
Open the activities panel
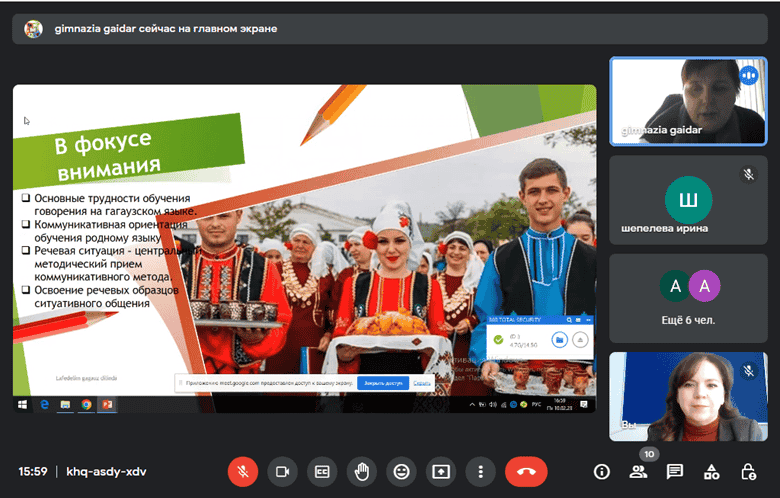pyautogui.click(x=711, y=471)
